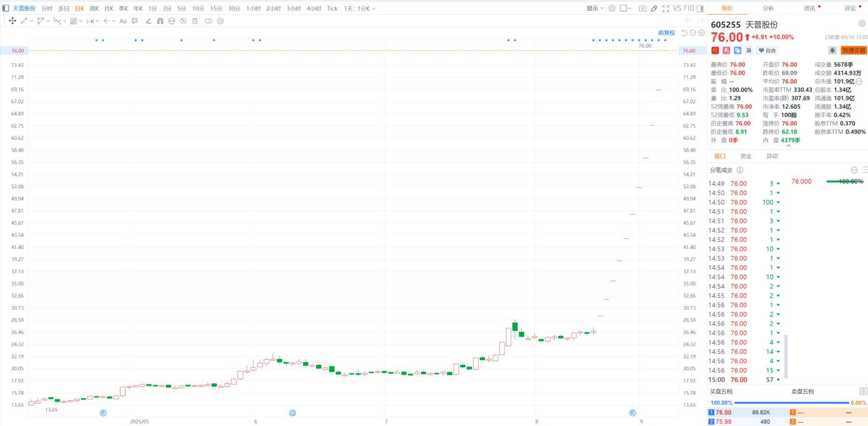Click the magnet snap drawing icon
The image size is (868, 426).
160,21
